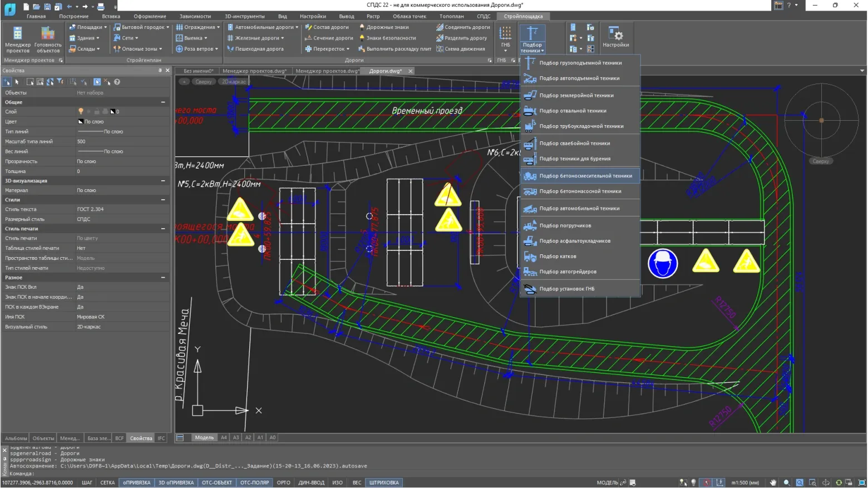868x488 pixels.
Task: Disable ШТРИХОВКА in status bar
Action: pos(384,482)
